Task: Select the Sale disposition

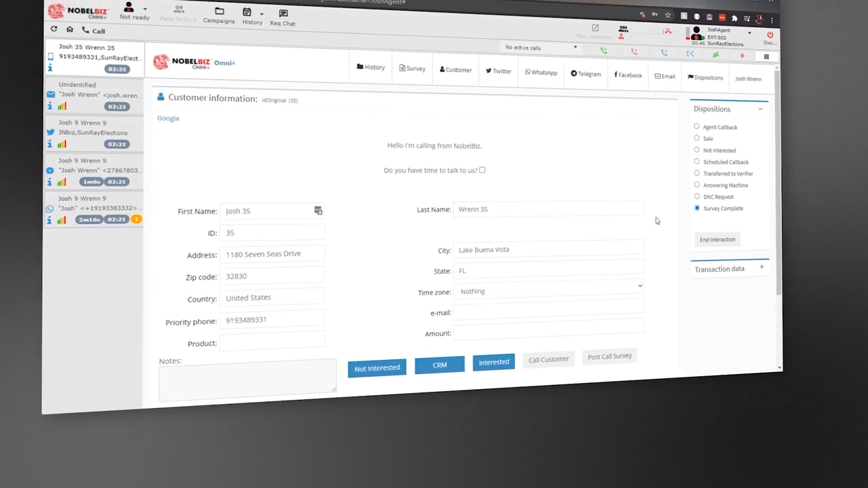Action: [x=696, y=138]
